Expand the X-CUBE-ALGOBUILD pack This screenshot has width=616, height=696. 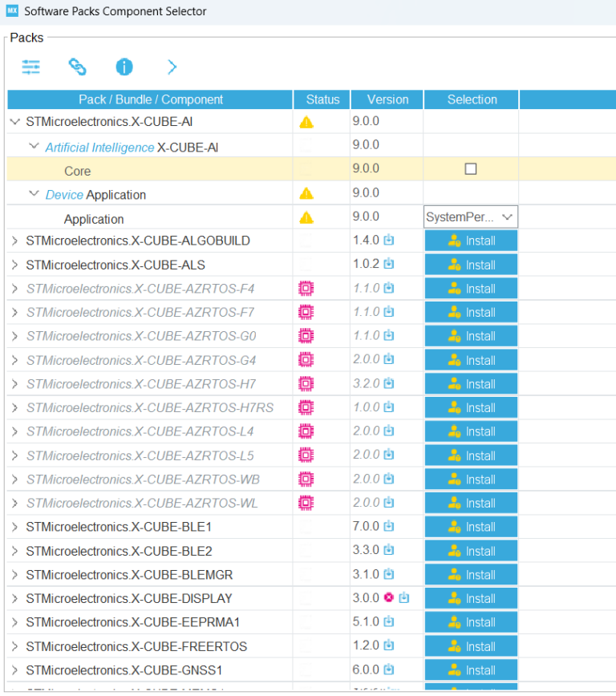[x=14, y=241]
